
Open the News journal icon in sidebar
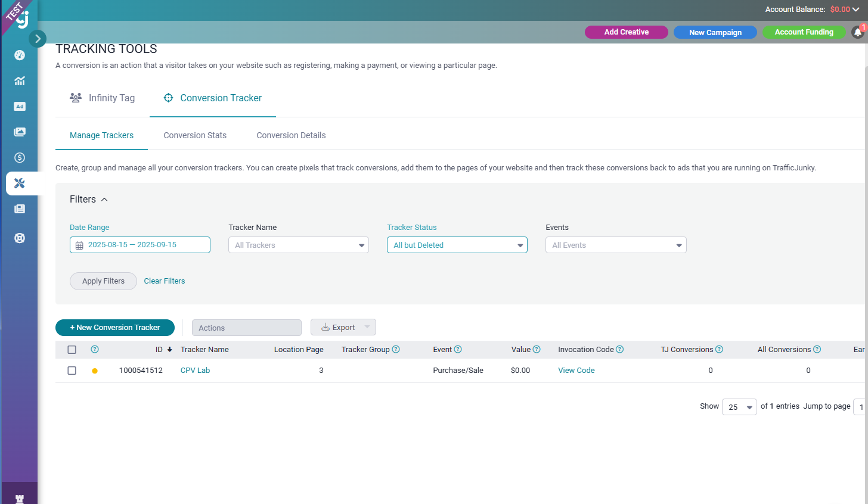point(19,209)
